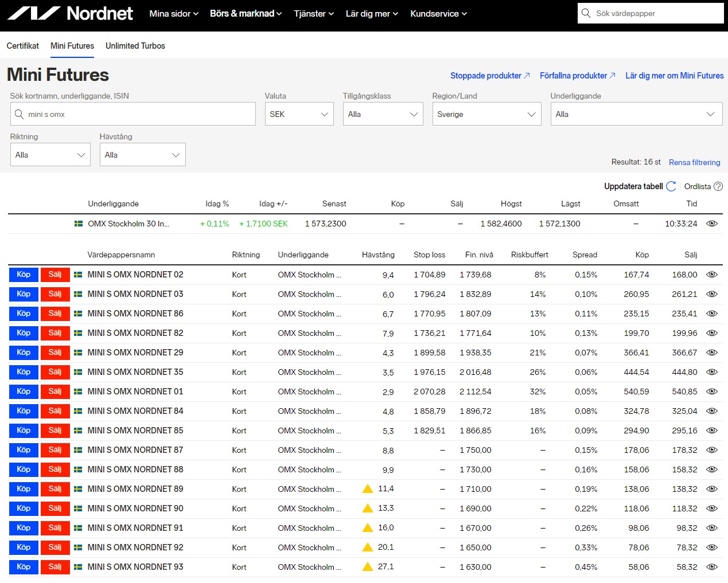
Task: Toggle watch eye for MINI S OMX NORDNET 87
Action: (x=712, y=450)
